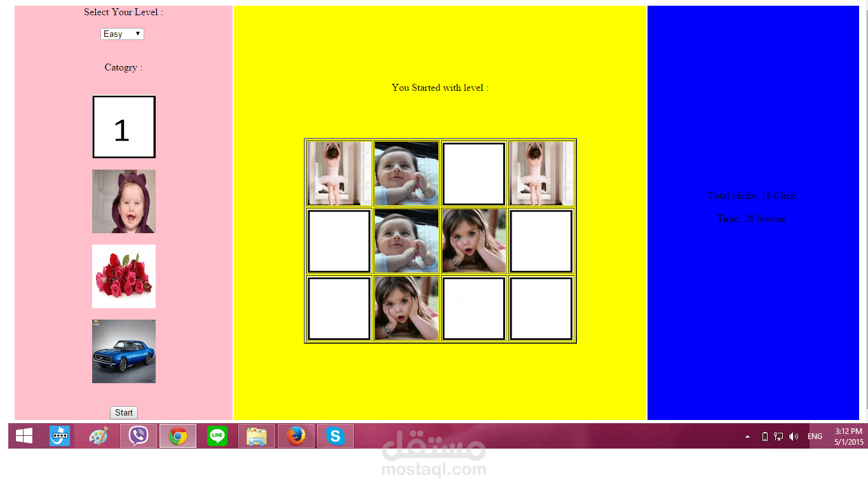The width and height of the screenshot is (868, 488).
Task: Open Firefox from the taskbar
Action: point(296,436)
